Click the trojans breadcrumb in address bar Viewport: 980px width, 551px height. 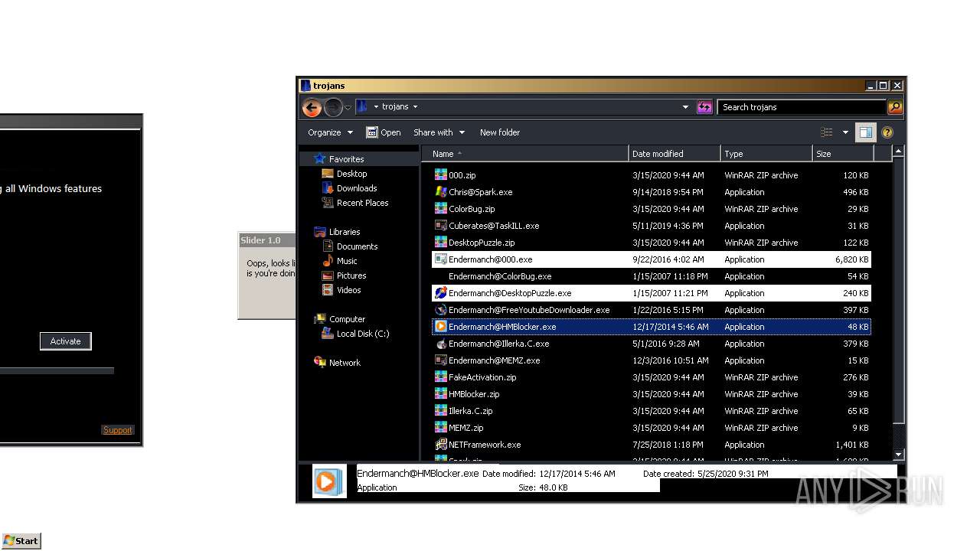click(x=395, y=107)
